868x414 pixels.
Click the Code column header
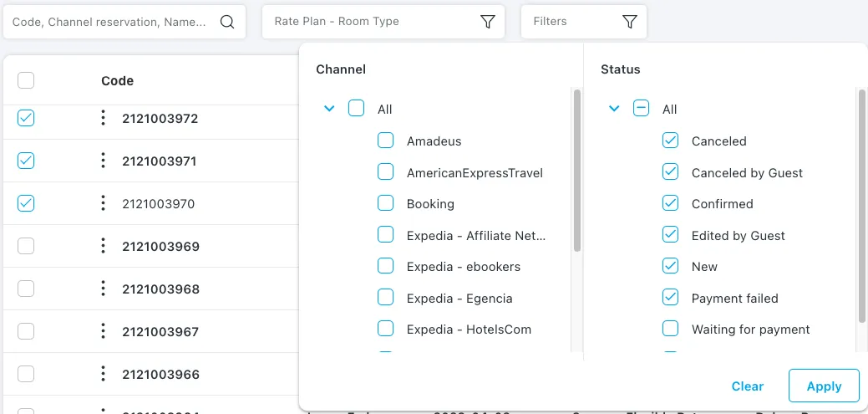pyautogui.click(x=117, y=81)
